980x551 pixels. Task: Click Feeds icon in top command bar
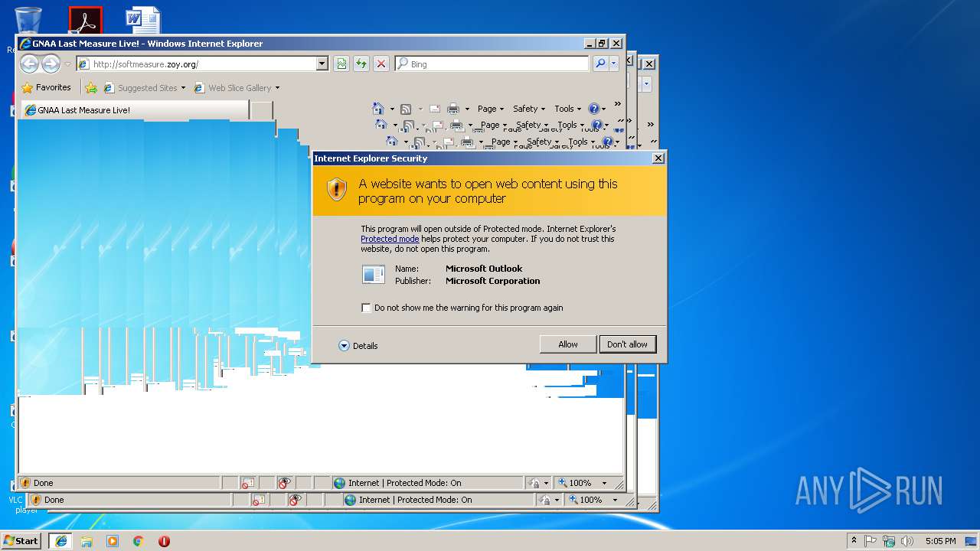[406, 109]
